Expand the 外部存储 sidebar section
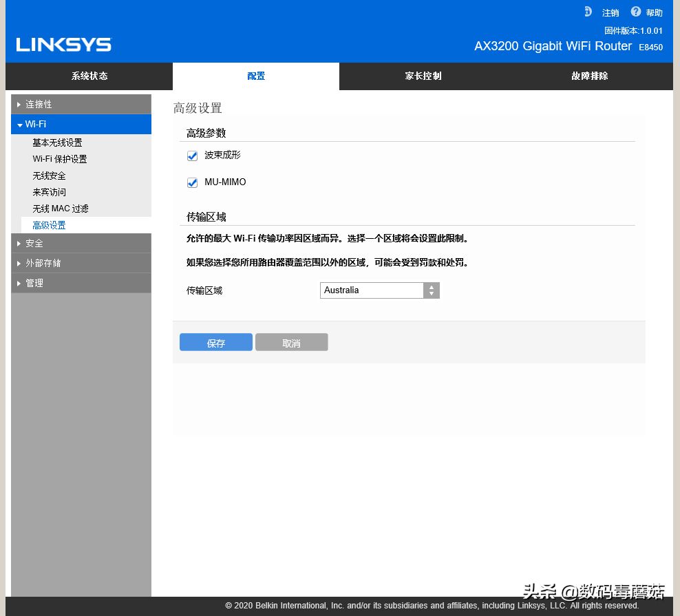 point(81,264)
